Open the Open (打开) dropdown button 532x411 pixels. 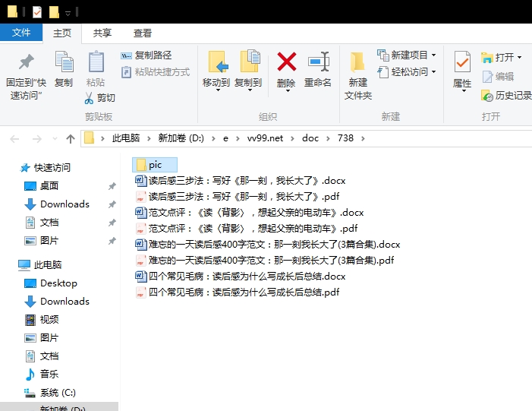coord(502,58)
